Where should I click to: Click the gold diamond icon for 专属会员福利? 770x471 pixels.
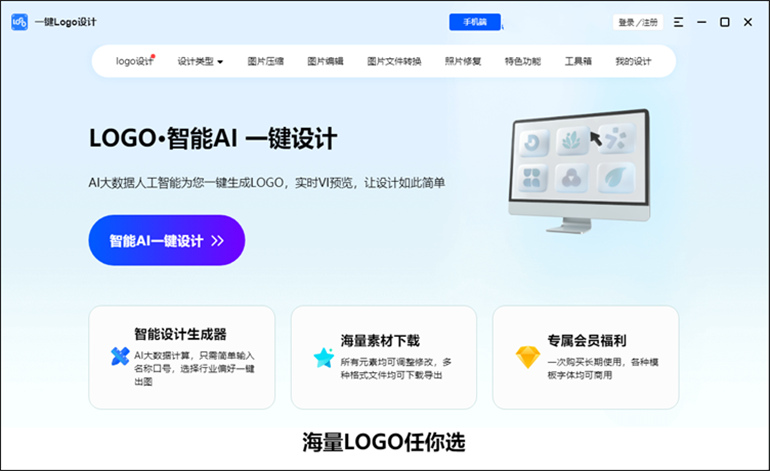(528, 357)
